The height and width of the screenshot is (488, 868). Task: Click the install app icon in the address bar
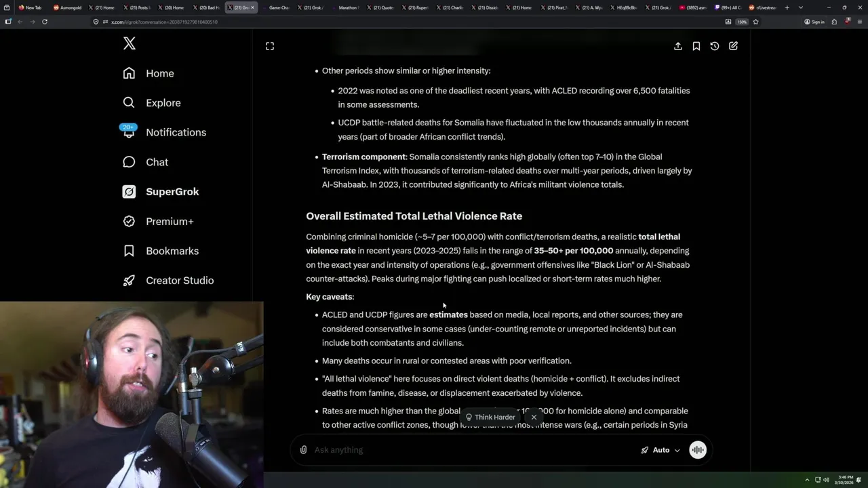coord(728,22)
